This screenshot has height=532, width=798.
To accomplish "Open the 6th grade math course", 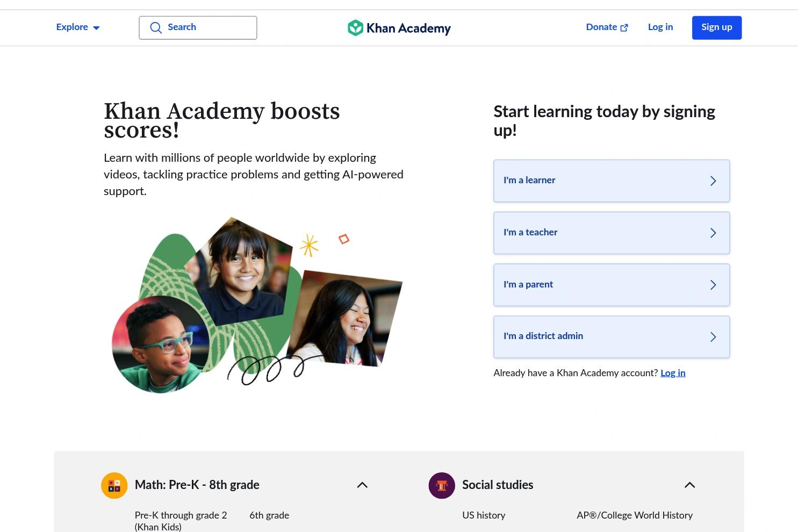I will (269, 515).
